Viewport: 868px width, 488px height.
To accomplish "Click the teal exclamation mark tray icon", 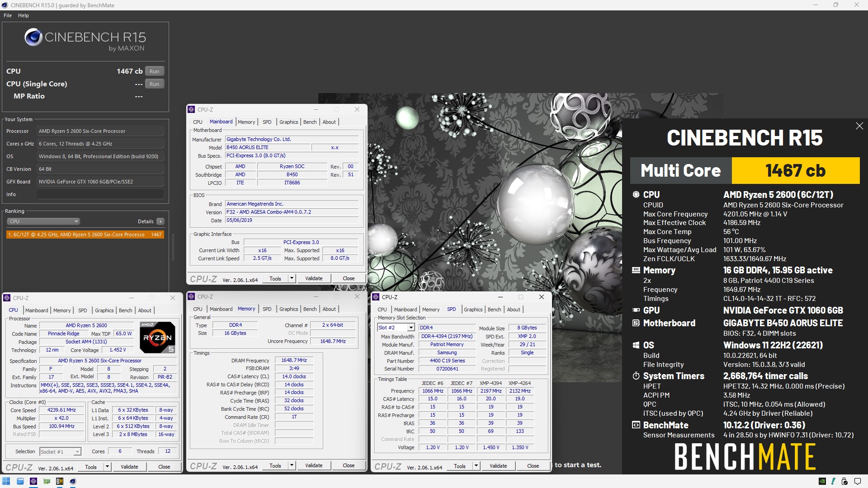I will (x=833, y=481).
